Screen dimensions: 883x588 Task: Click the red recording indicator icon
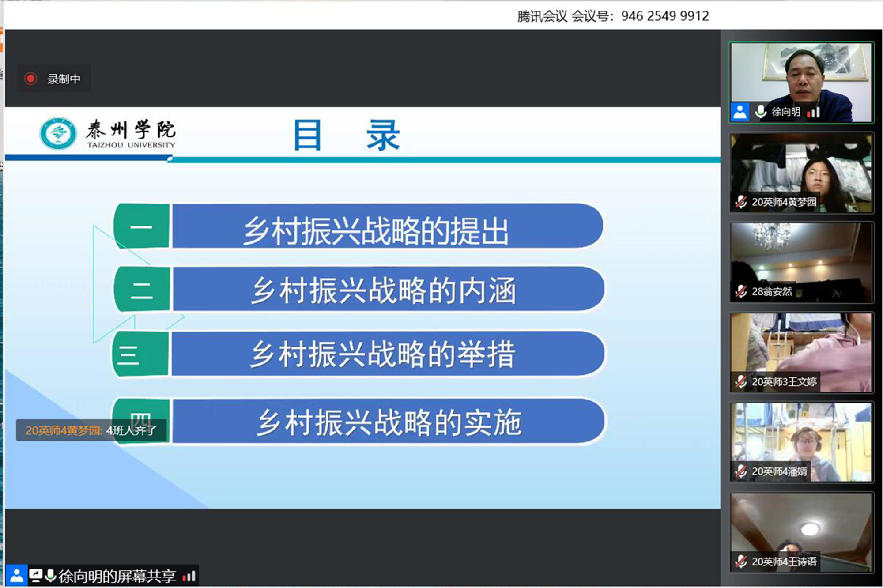pos(30,79)
